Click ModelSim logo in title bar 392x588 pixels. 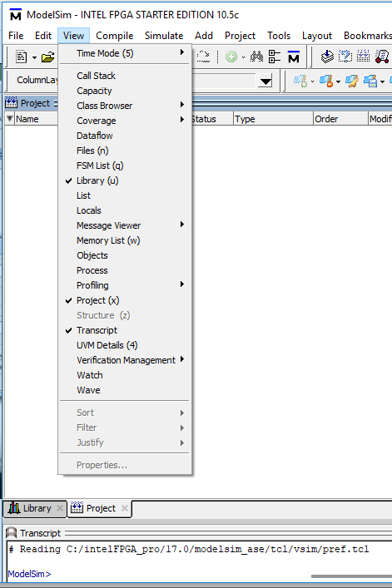[15, 15]
